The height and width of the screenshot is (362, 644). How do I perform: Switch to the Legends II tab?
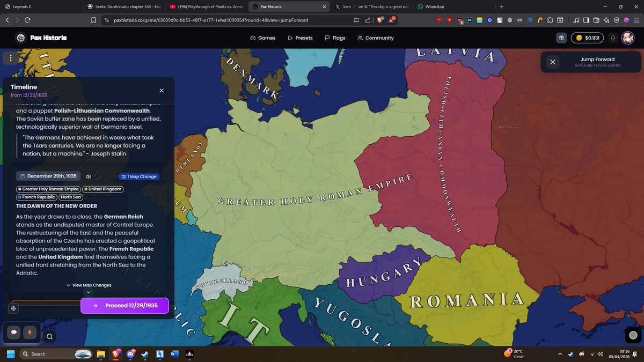point(43,6)
